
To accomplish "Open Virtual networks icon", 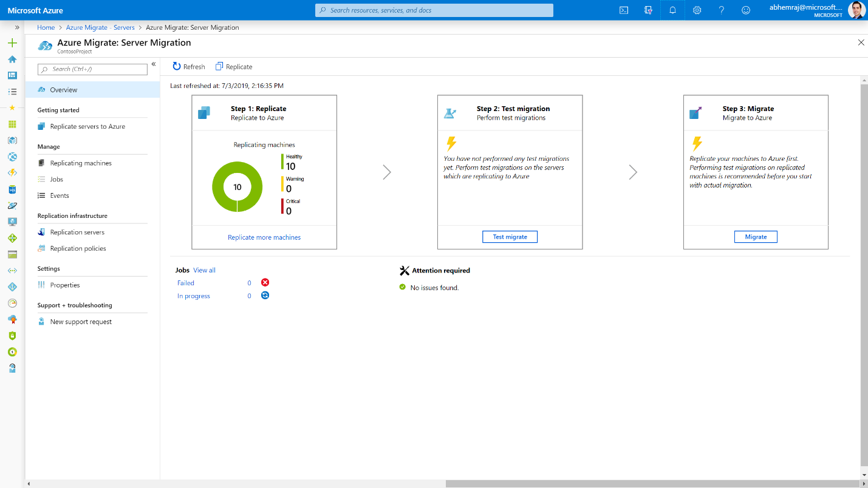I will (12, 271).
